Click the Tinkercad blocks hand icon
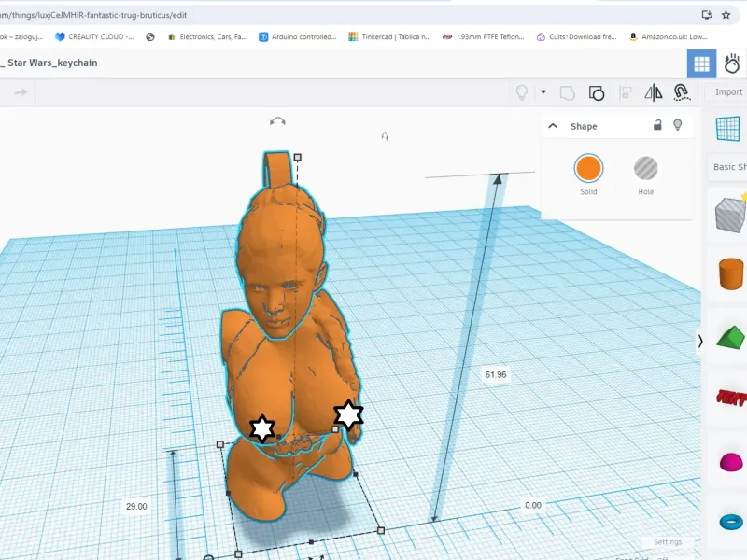The height and width of the screenshot is (560, 747). 732,63
